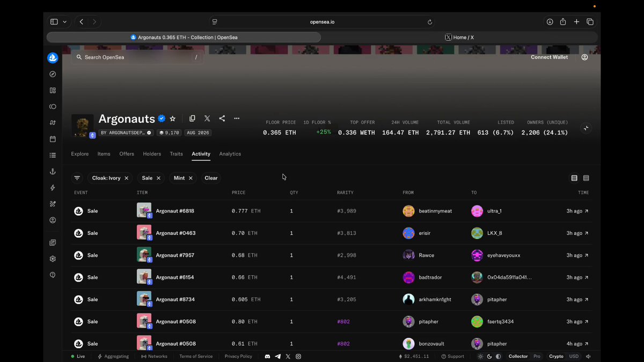Open the profile icon in left sidebar
This screenshot has width=644, height=362.
(53, 220)
